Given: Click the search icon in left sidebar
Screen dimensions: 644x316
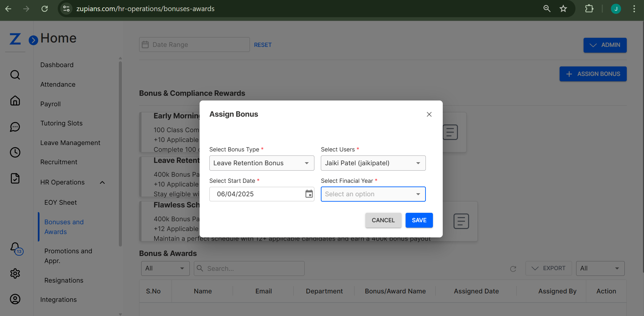Looking at the screenshot, I should (15, 75).
